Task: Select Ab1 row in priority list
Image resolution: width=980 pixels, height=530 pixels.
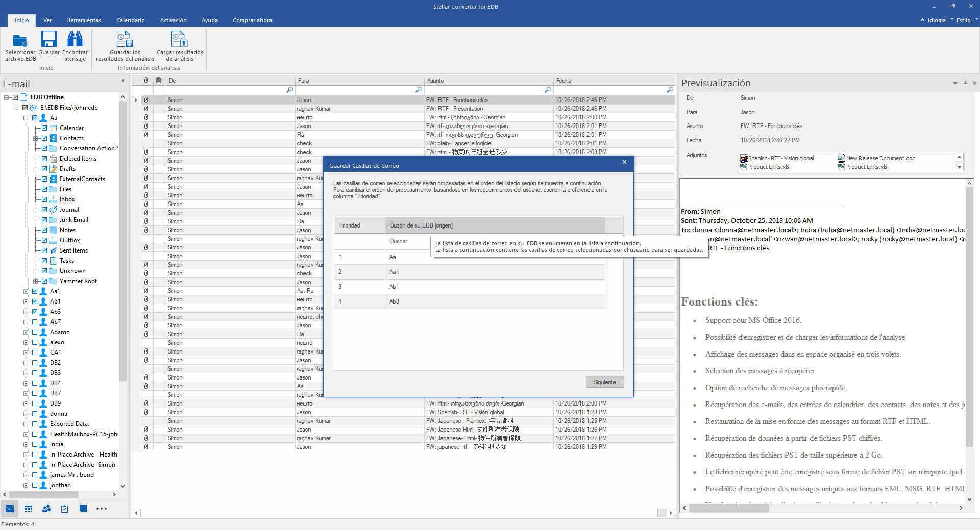Action: (470, 287)
